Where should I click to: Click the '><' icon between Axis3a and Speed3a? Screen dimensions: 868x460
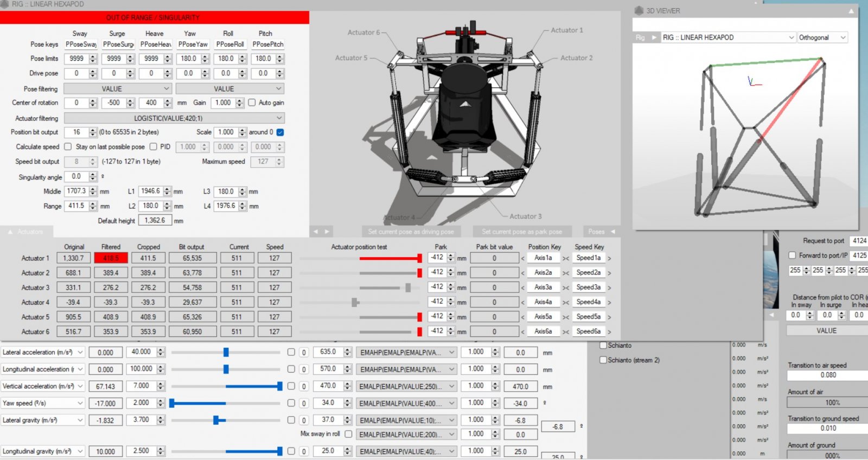click(x=565, y=288)
